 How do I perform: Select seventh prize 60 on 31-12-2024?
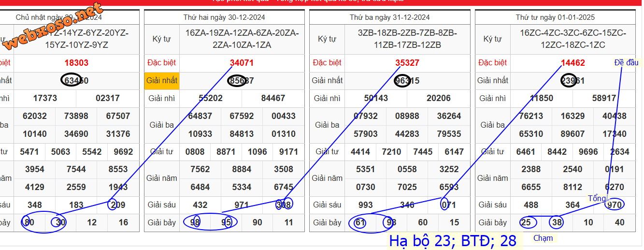pos(423,223)
